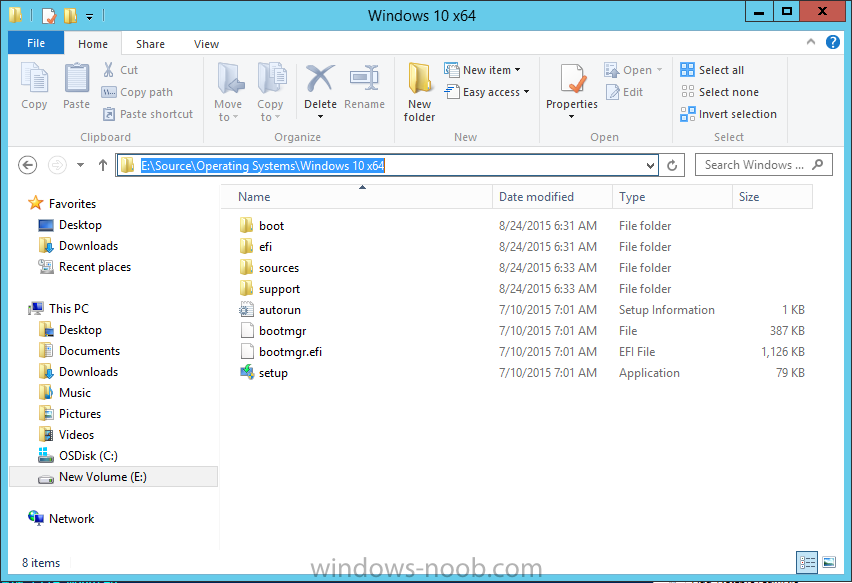852x583 pixels.
Task: Switch to Details view icon
Action: click(x=807, y=562)
